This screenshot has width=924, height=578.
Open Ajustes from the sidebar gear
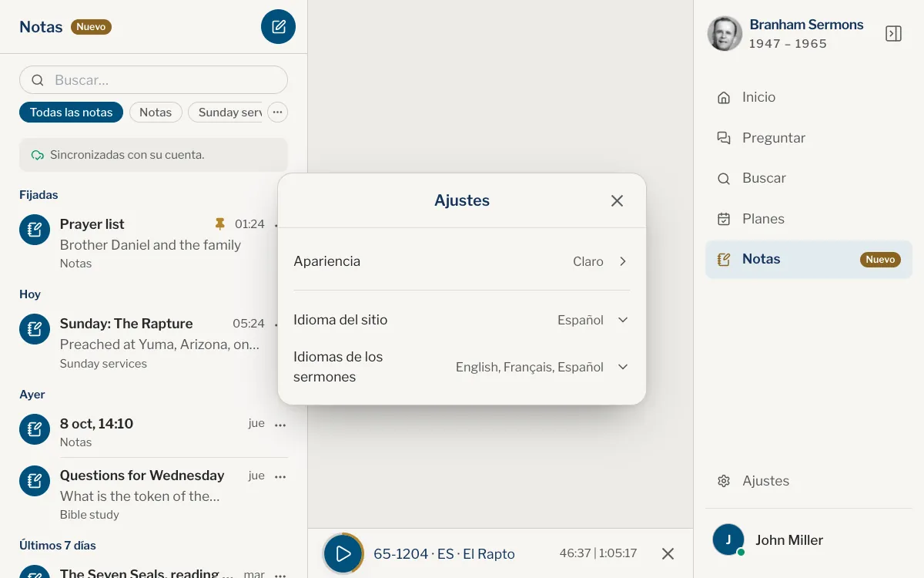pyautogui.click(x=808, y=481)
